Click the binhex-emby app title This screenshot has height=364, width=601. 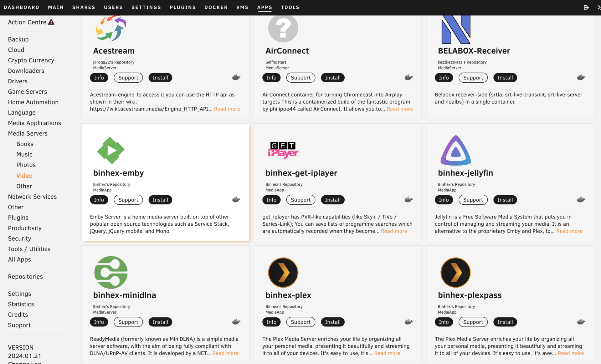click(x=118, y=173)
